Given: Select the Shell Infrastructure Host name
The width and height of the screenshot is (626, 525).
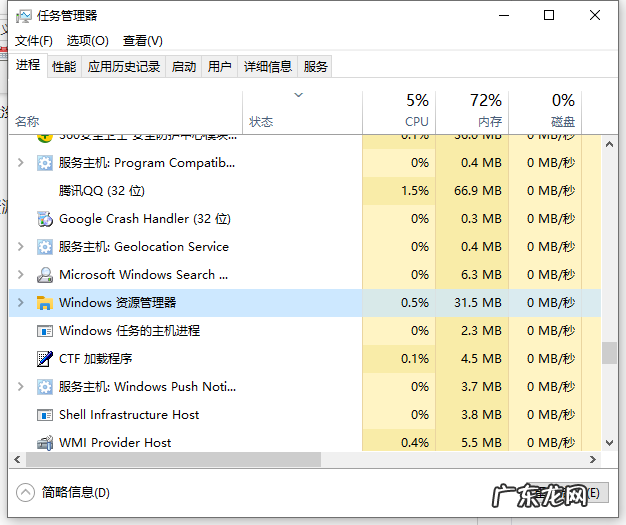Looking at the screenshot, I should pos(129,414).
